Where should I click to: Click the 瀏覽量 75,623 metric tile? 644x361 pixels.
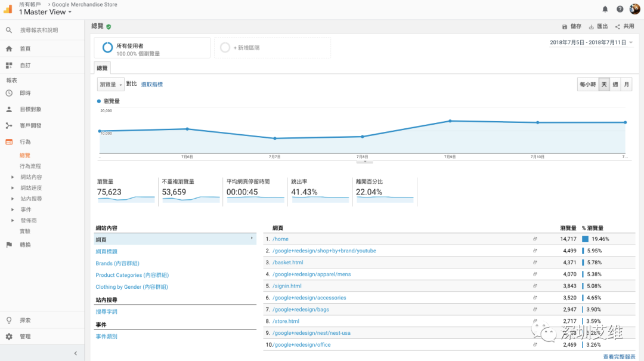click(x=126, y=192)
